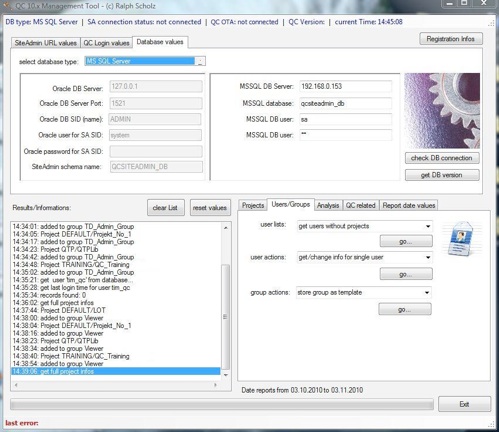Click go button under group actions
The width and height of the screenshot is (499, 432).
click(405, 309)
